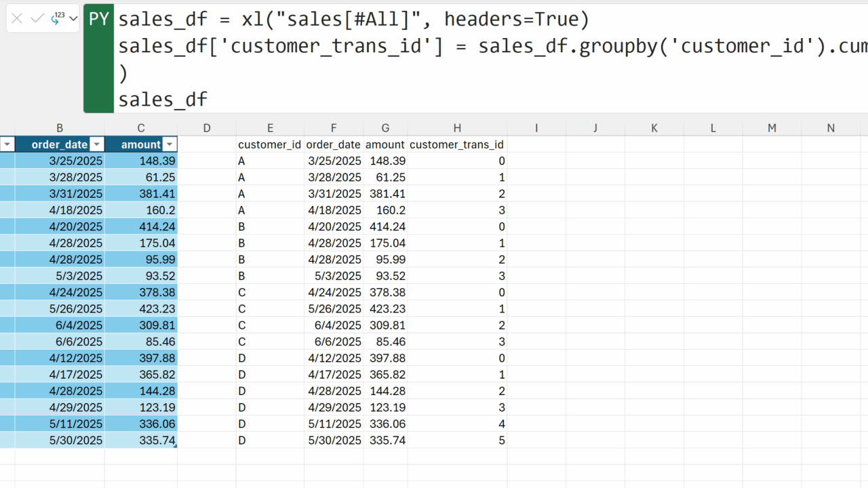Click the Python output type 123 icon
Screen dimensions: 868x488
tap(58, 18)
